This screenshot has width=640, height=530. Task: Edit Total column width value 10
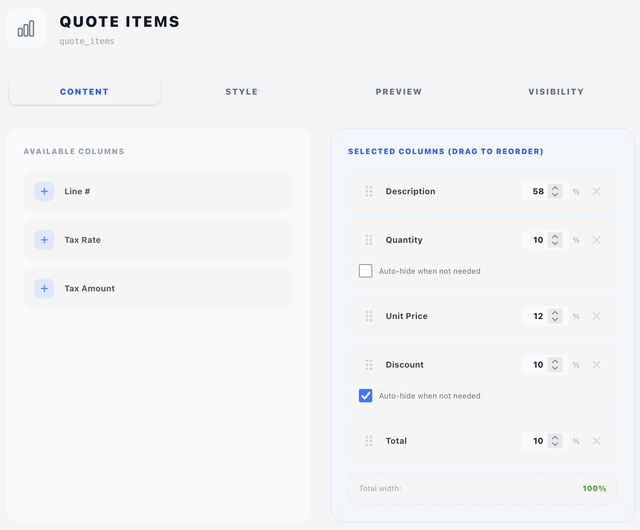tap(538, 441)
